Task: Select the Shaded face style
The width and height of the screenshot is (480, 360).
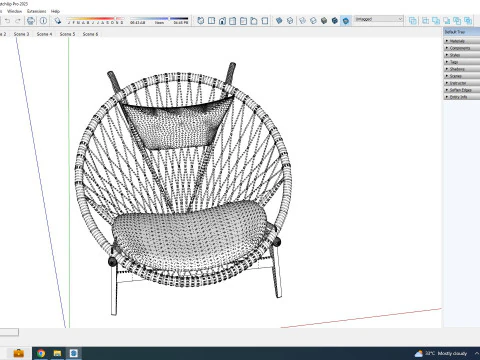Action: [324, 21]
